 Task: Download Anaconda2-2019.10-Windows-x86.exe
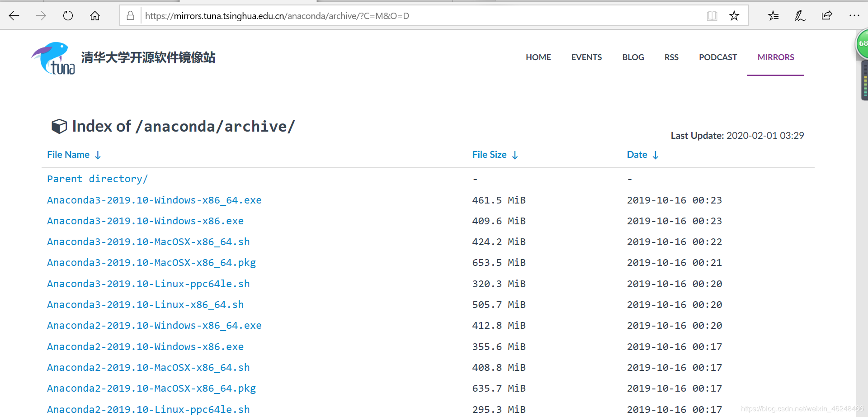click(145, 347)
